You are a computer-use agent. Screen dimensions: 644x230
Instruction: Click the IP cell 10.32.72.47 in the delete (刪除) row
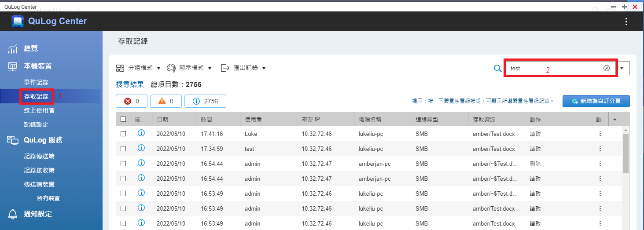tap(316, 164)
